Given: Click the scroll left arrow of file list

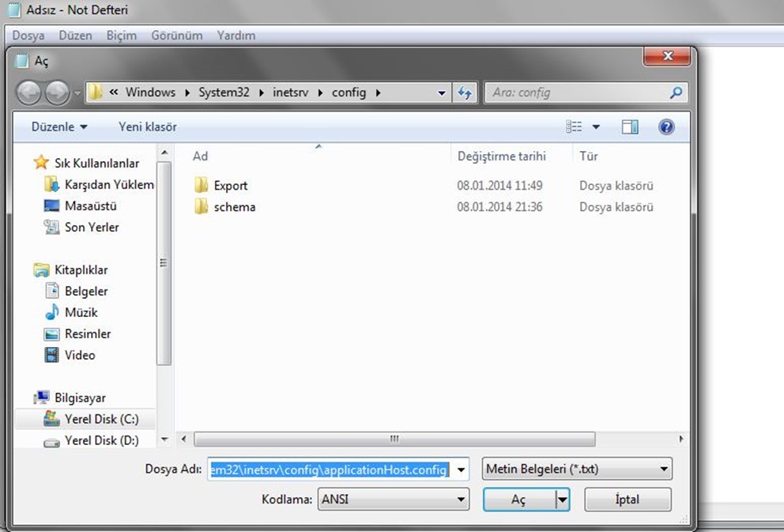Looking at the screenshot, I should click(x=183, y=439).
